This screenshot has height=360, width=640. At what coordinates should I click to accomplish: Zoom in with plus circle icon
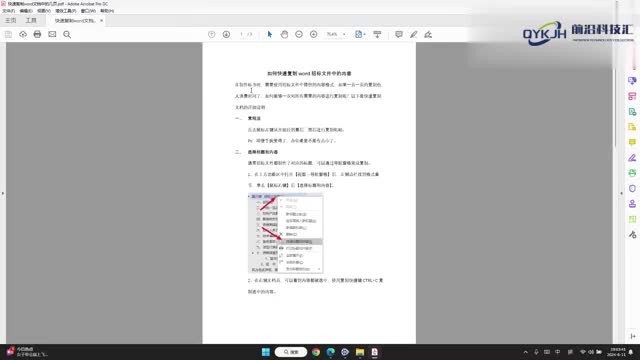click(313, 34)
